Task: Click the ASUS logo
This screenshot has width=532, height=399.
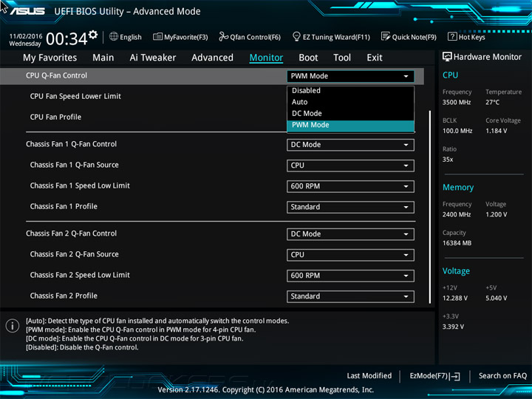Action: [27, 11]
